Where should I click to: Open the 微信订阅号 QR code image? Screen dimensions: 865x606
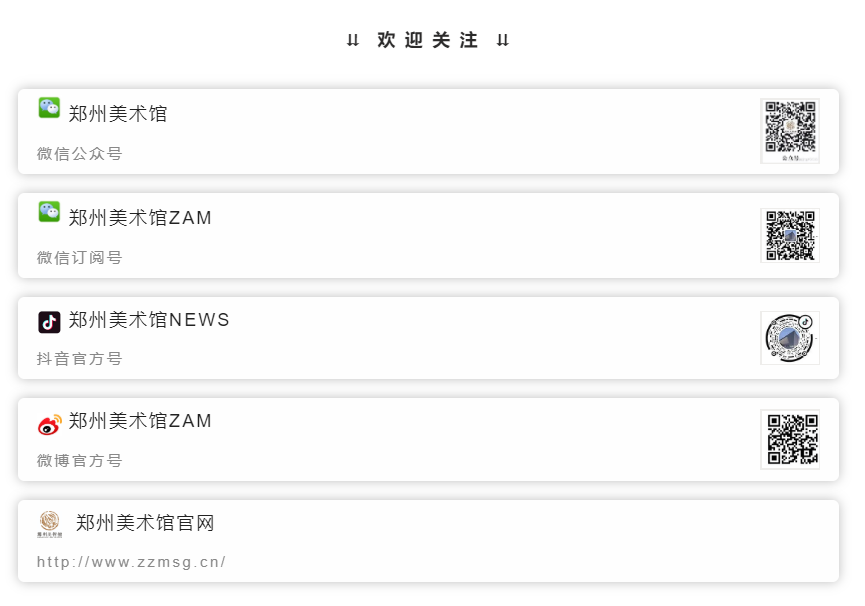tap(789, 235)
